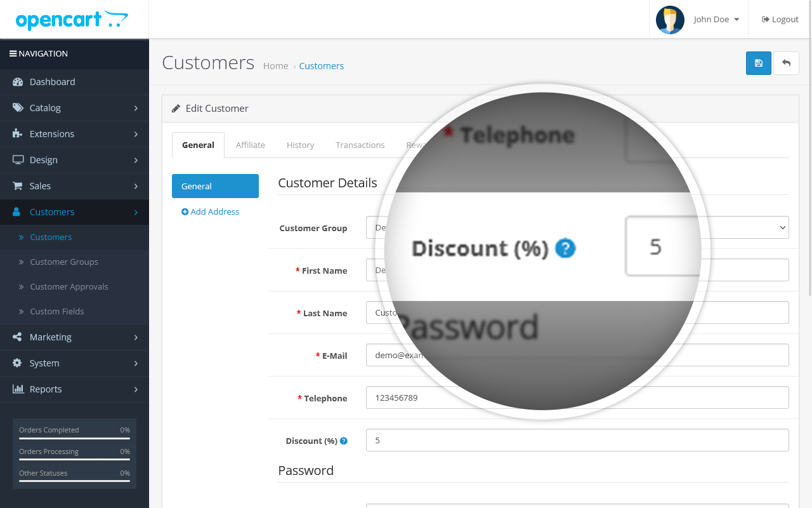Switch to the Affiliate tab
This screenshot has width=812, height=508.
pos(251,145)
